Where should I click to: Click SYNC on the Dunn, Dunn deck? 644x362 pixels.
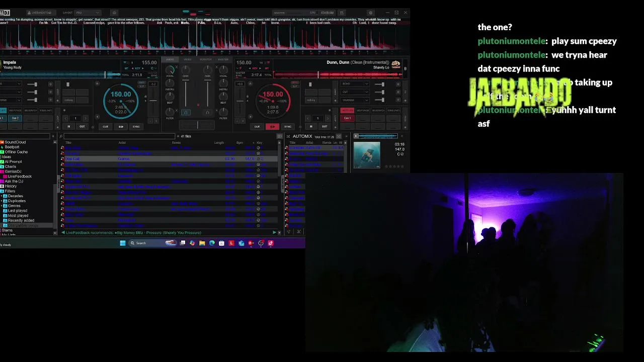(x=288, y=127)
